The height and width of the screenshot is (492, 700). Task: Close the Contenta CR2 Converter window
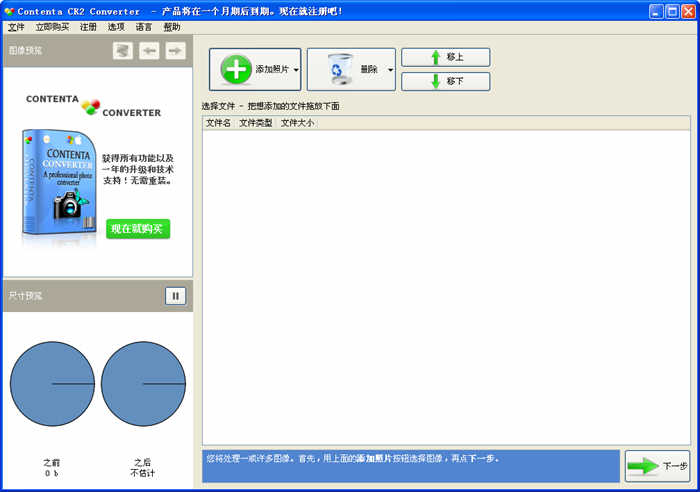(x=688, y=12)
